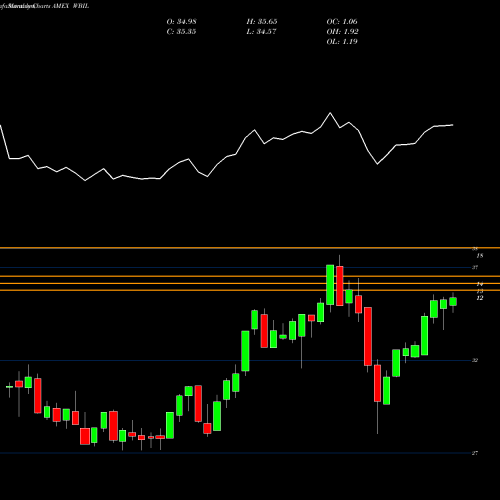Select the high value H: 35.65

tap(262, 22)
